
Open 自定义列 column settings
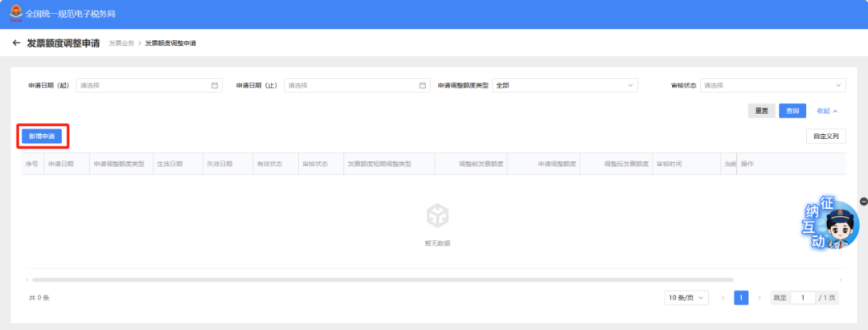pyautogui.click(x=826, y=136)
